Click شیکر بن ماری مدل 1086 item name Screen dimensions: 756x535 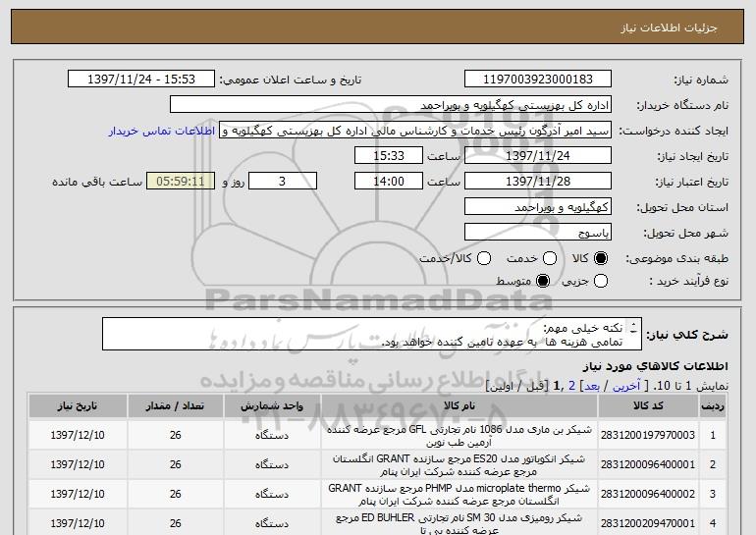(459, 436)
